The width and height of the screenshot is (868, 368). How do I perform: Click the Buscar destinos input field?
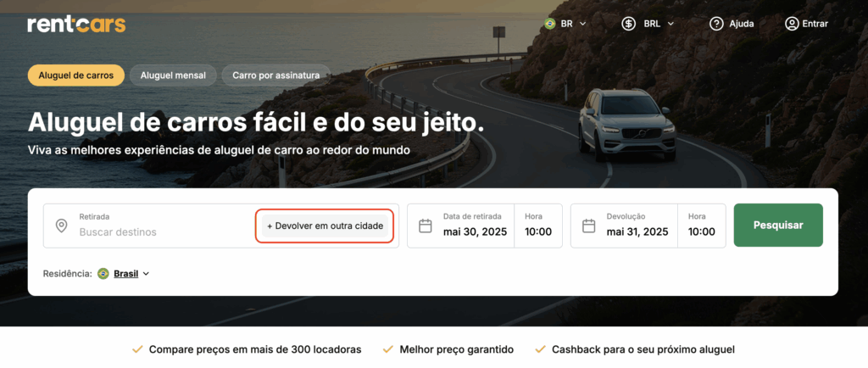coord(149,226)
